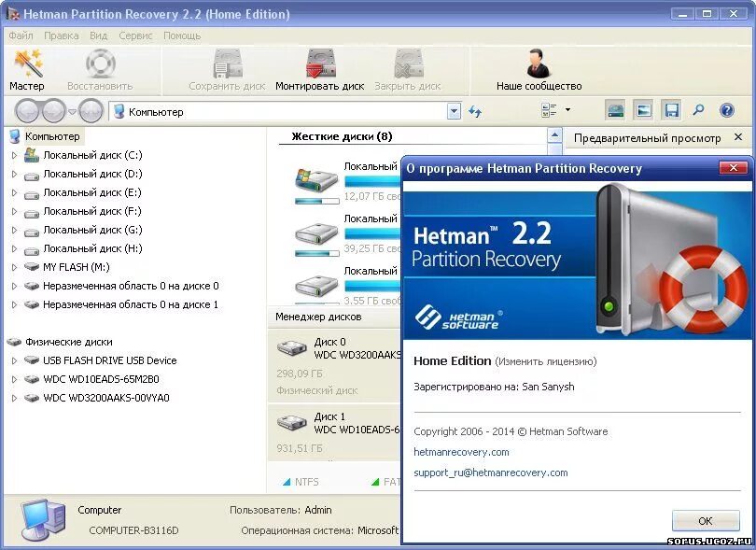This screenshot has height=550, width=756.
Task: Click the Hetman app icon in title bar
Action: pos(13,15)
